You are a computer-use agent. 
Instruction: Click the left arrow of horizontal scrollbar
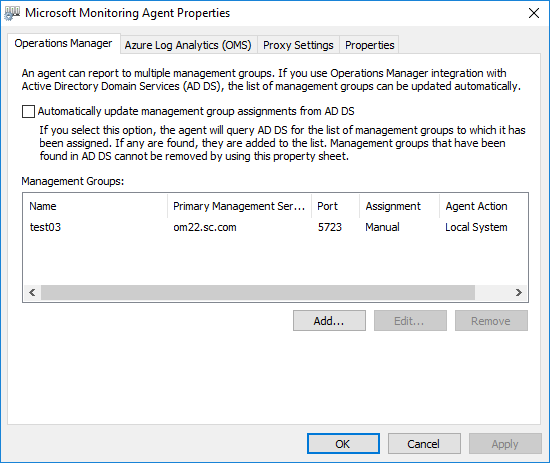(x=32, y=293)
